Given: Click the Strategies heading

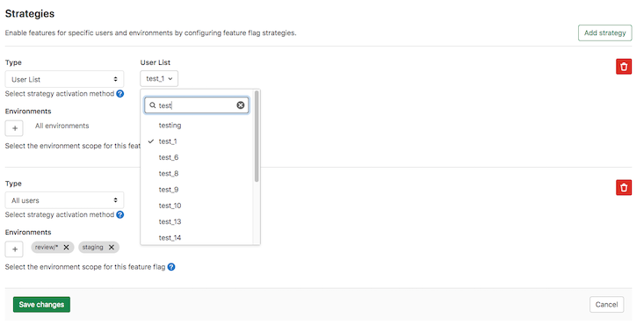Looking at the screenshot, I should pyautogui.click(x=30, y=13).
